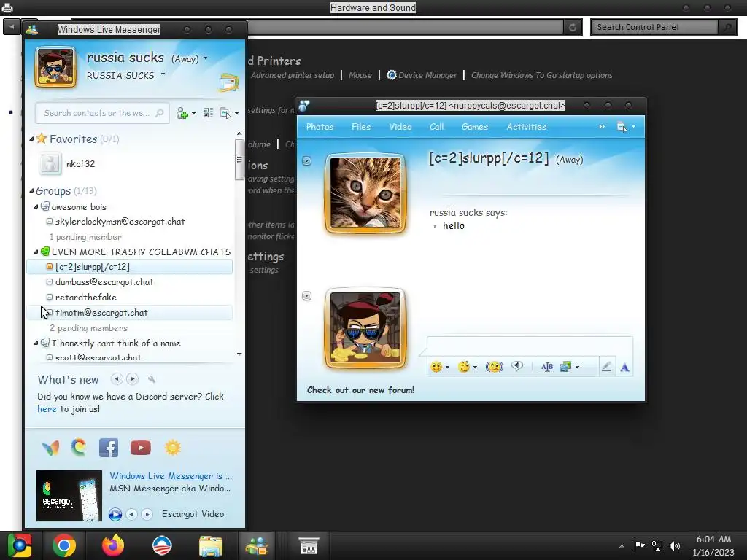Viewport: 747px width, 560px height.
Task: Open Activities in chat toolbar
Action: (527, 127)
